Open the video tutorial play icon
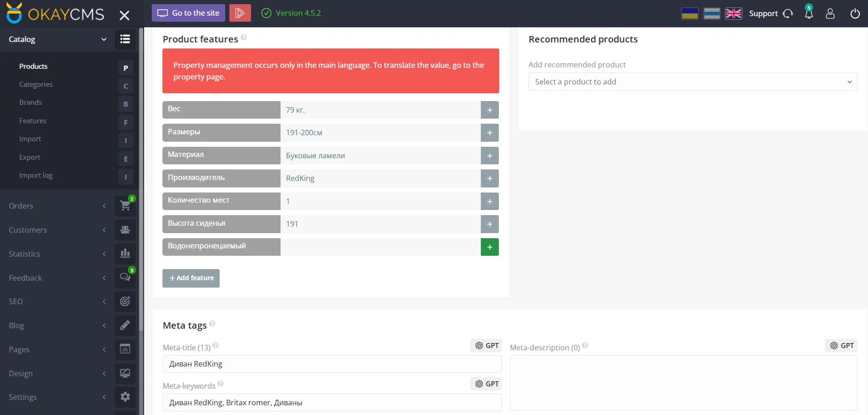Image resolution: width=868 pixels, height=415 pixels. point(240,13)
